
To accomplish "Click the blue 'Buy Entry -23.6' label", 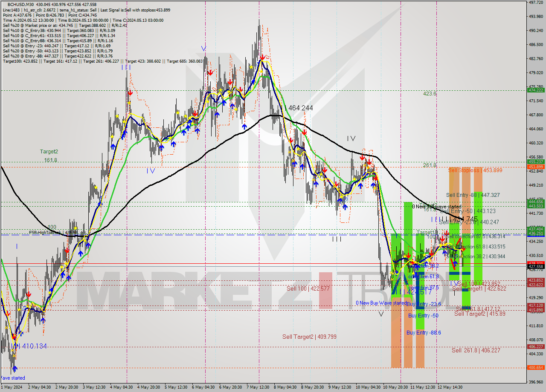I will [x=424, y=304].
